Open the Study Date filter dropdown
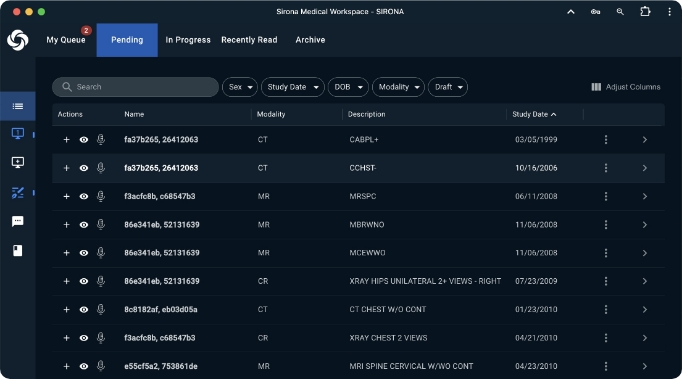The image size is (682, 379). [293, 87]
